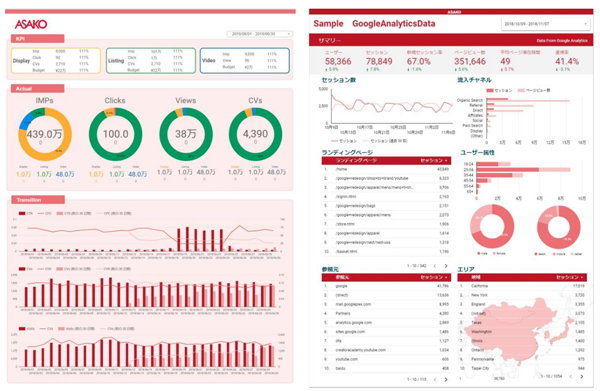
Task: Click the 25-34 bar in ユーザー属性 chart
Action: [x=523, y=169]
